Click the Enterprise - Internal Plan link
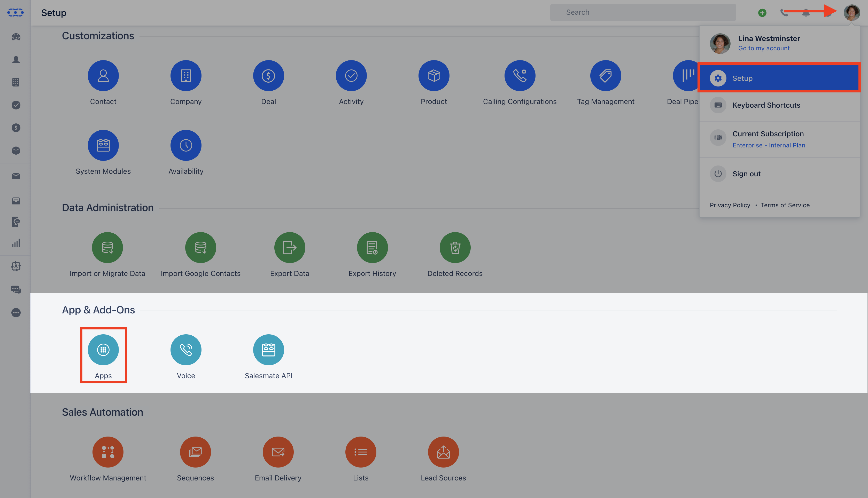Viewport: 868px width, 498px height. tap(768, 145)
